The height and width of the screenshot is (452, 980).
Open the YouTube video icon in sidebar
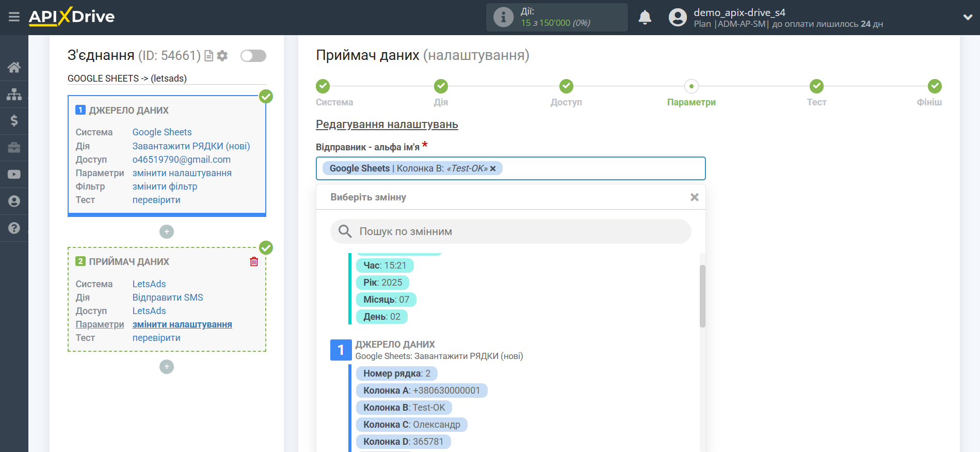(14, 175)
